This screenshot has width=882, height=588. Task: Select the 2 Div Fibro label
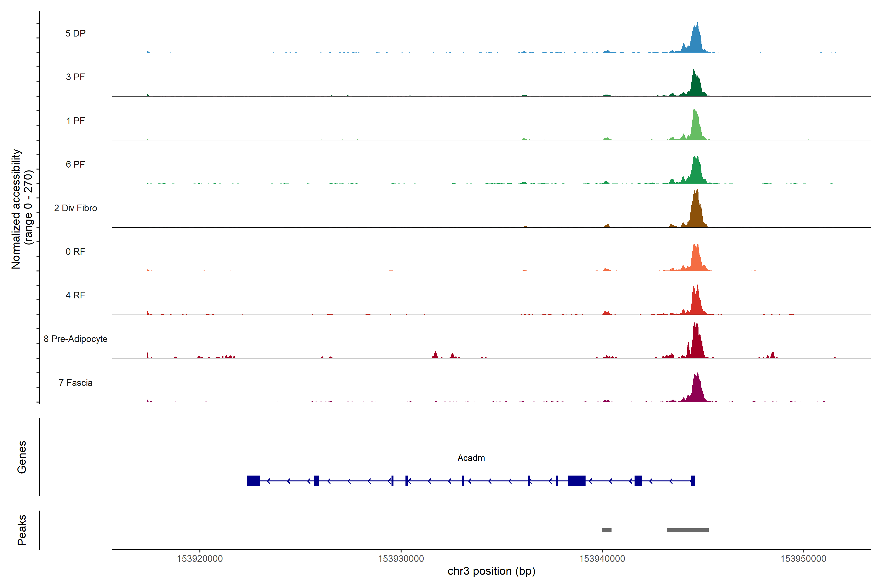pos(75,208)
